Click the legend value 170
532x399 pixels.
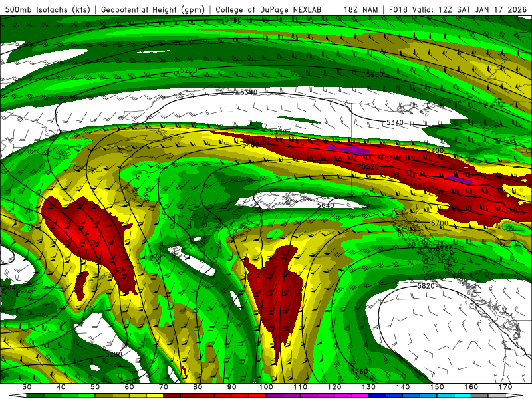coord(505,387)
